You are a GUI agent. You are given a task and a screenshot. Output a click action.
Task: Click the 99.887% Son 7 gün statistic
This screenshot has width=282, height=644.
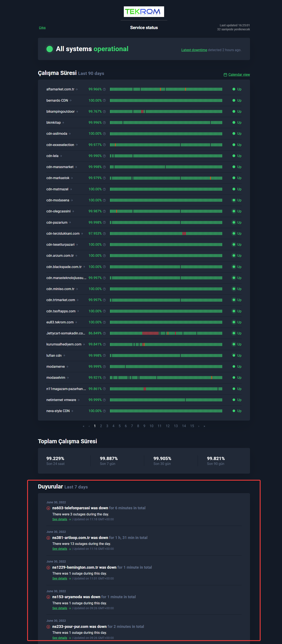click(x=109, y=461)
